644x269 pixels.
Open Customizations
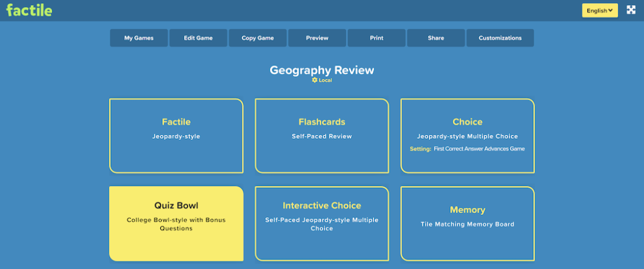(x=500, y=38)
